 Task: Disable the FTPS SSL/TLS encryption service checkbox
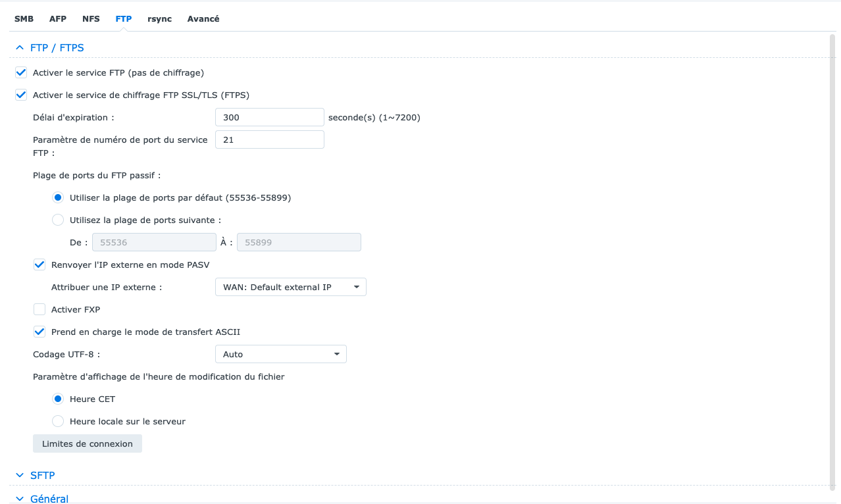pos(21,95)
